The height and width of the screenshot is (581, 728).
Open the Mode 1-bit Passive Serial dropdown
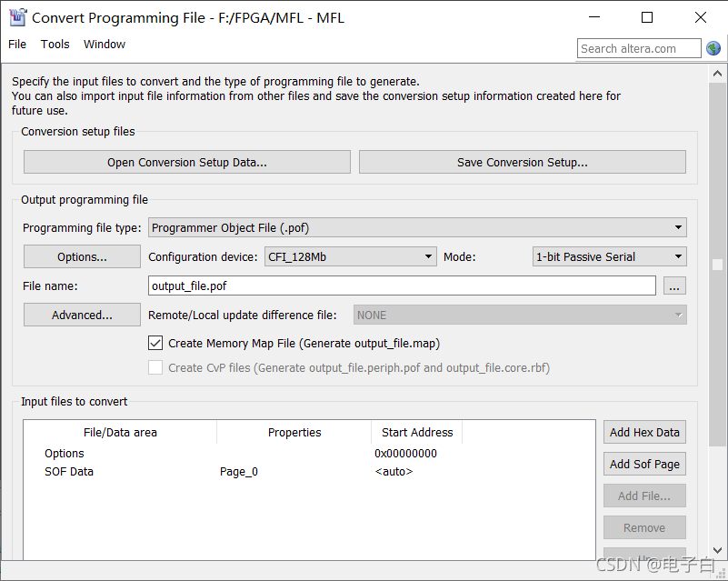[x=609, y=256]
